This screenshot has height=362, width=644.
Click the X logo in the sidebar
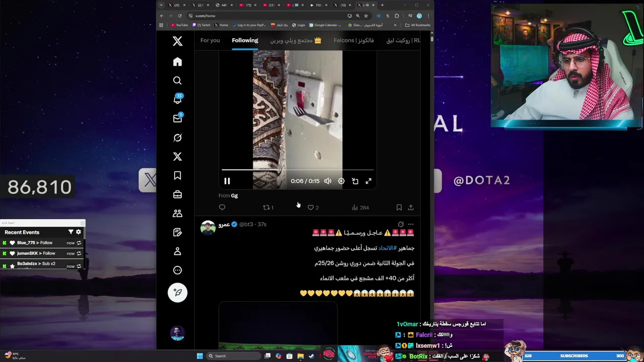click(x=178, y=41)
